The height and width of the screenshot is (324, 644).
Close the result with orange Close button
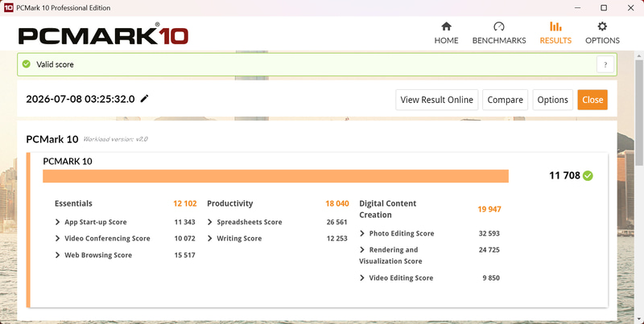(x=592, y=100)
